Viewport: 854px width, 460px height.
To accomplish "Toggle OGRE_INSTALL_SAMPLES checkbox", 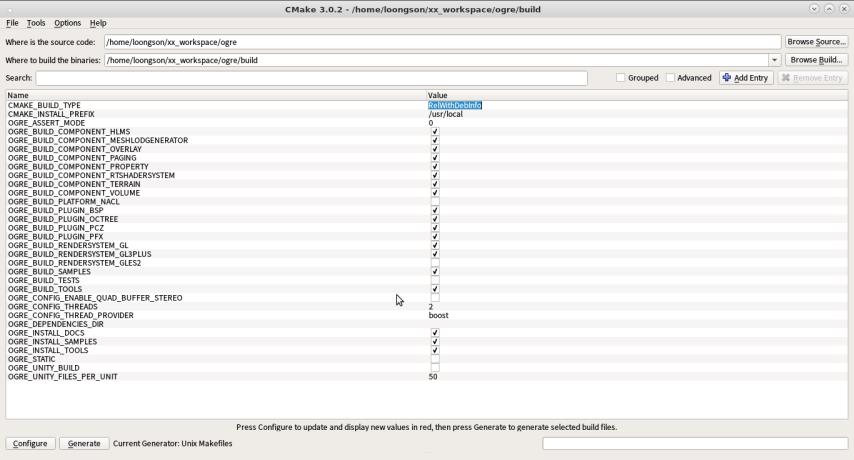I will pos(435,341).
